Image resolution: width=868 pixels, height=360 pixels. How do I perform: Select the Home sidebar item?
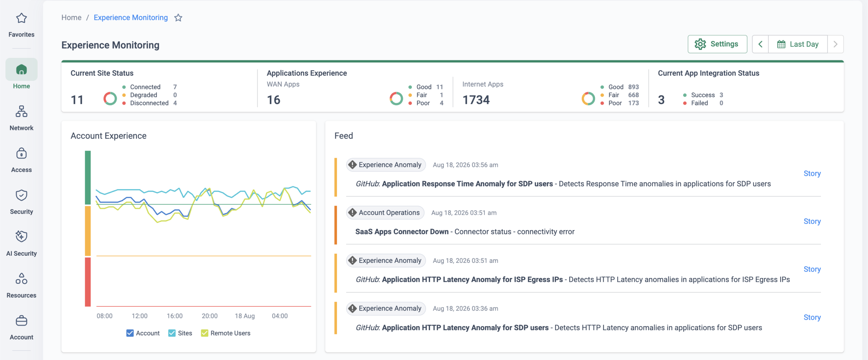point(21,74)
